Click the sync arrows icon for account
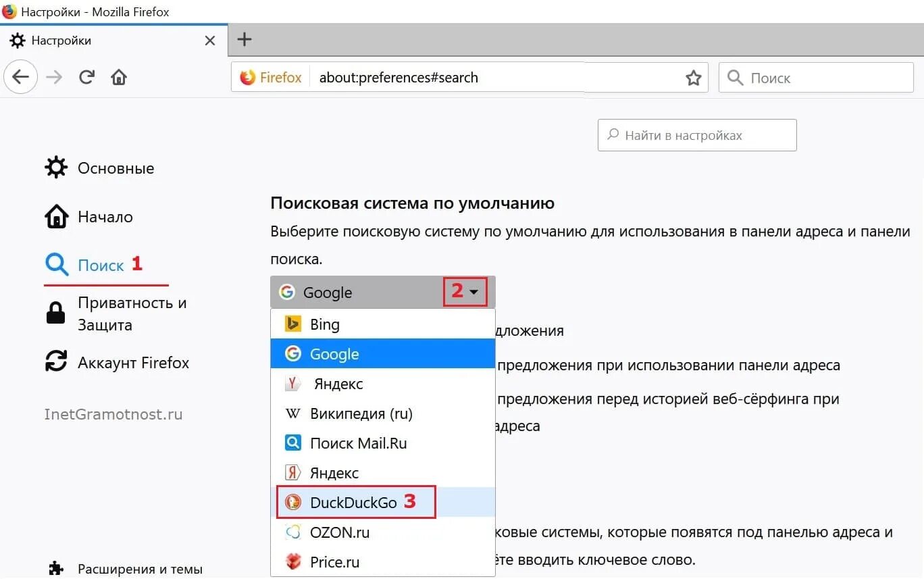Screen dimensions: 924x579 [x=56, y=361]
